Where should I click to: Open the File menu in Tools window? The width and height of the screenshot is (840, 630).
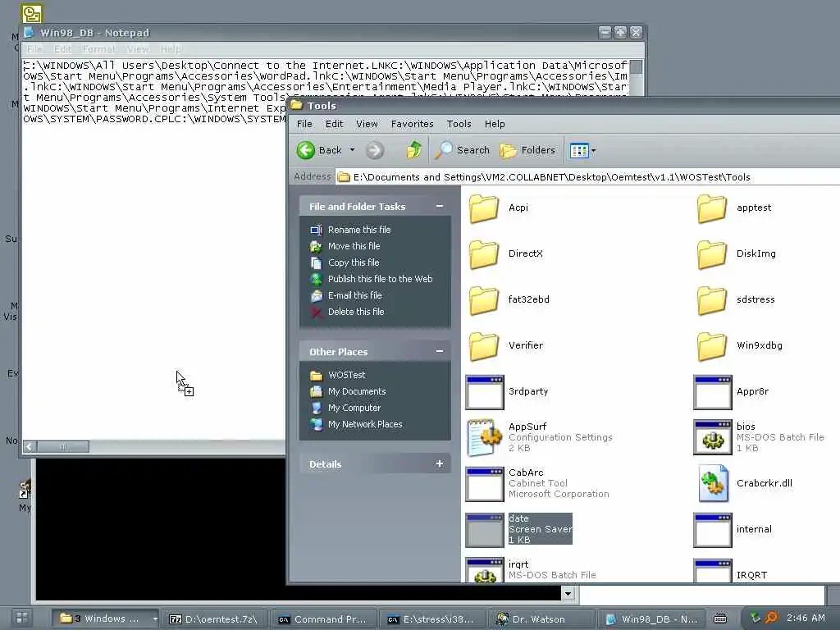pyautogui.click(x=304, y=124)
